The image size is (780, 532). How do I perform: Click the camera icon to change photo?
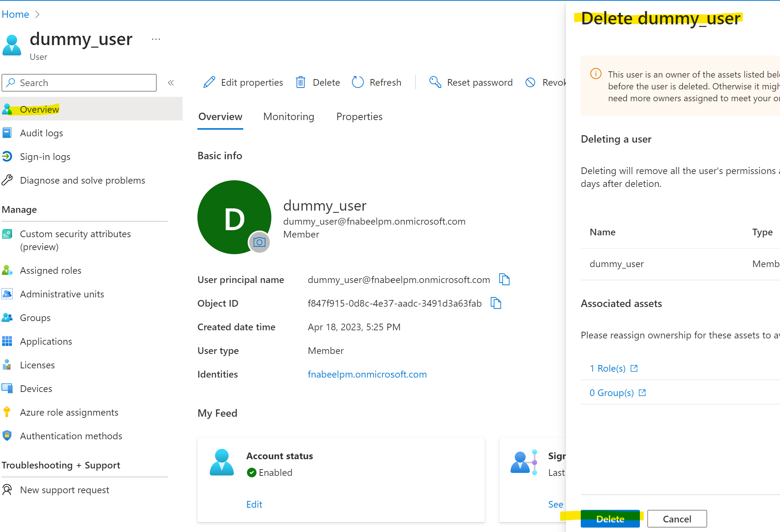pyautogui.click(x=259, y=242)
